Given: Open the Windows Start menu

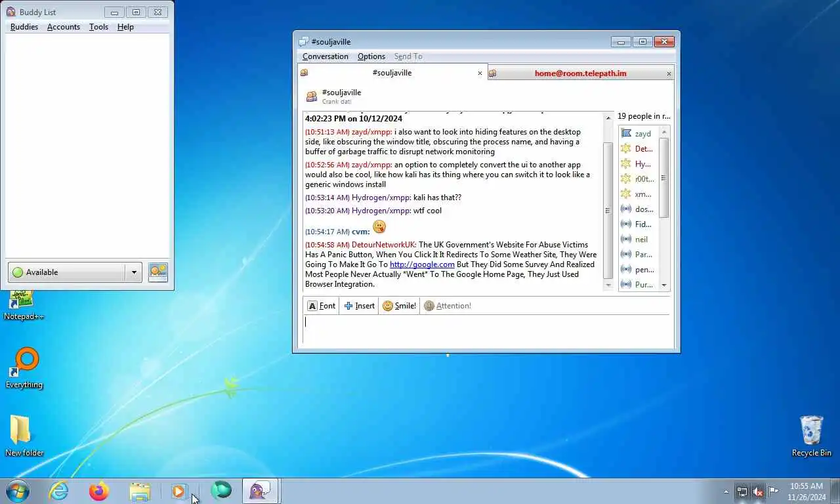Looking at the screenshot, I should click(17, 491).
